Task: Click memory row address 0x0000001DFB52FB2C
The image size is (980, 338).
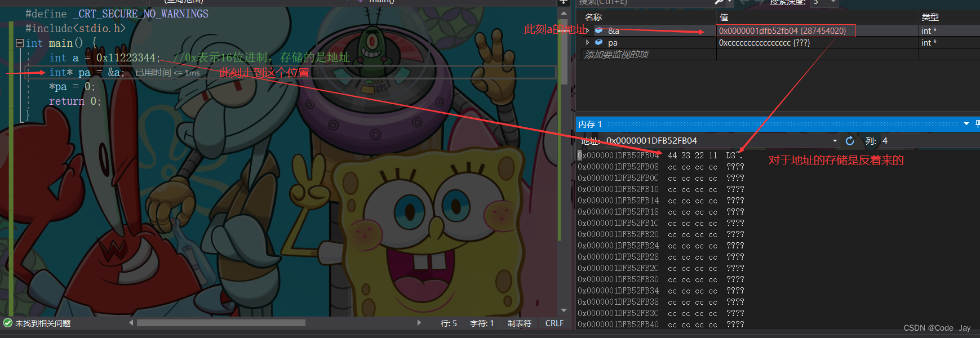Action: point(618,268)
